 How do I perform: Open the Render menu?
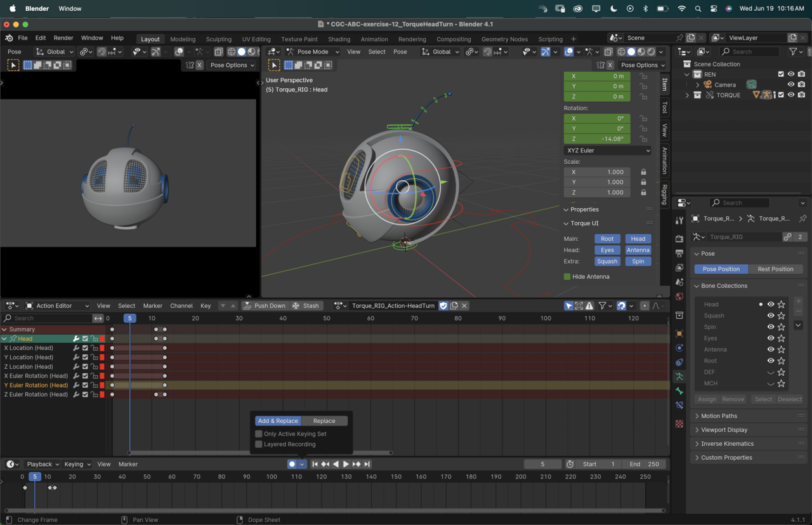click(x=63, y=38)
